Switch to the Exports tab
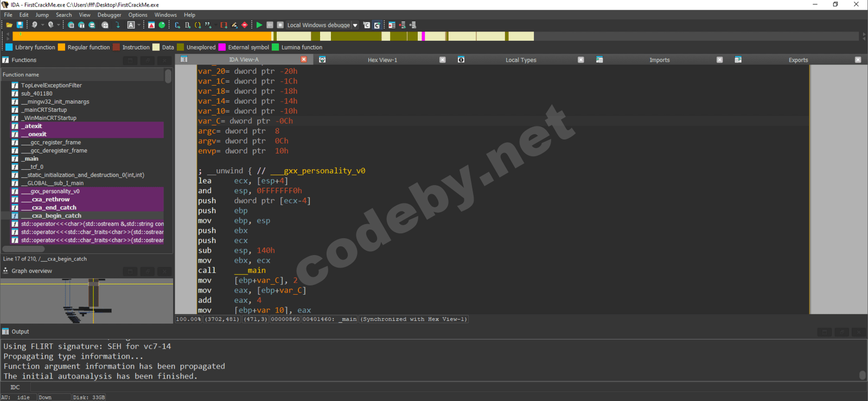Screen dimensions: 868x401 click(x=798, y=60)
